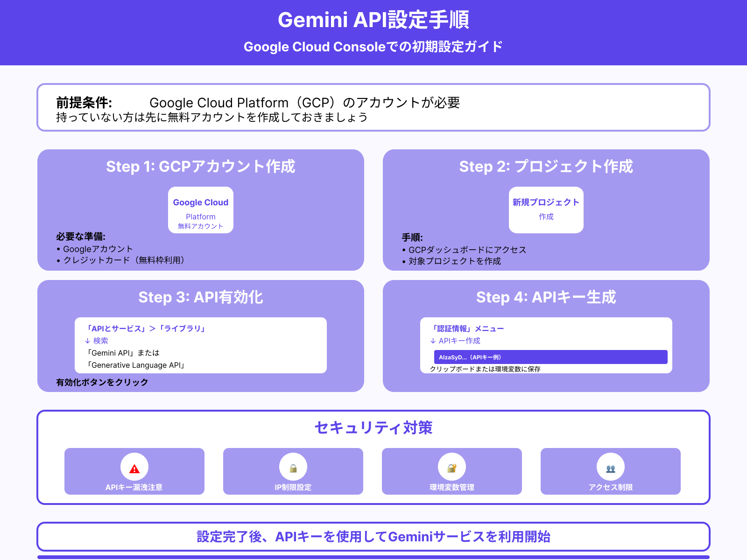This screenshot has height=560, width=747.
Task: Select the APIキー漏洩注意 security card
Action: [x=135, y=471]
